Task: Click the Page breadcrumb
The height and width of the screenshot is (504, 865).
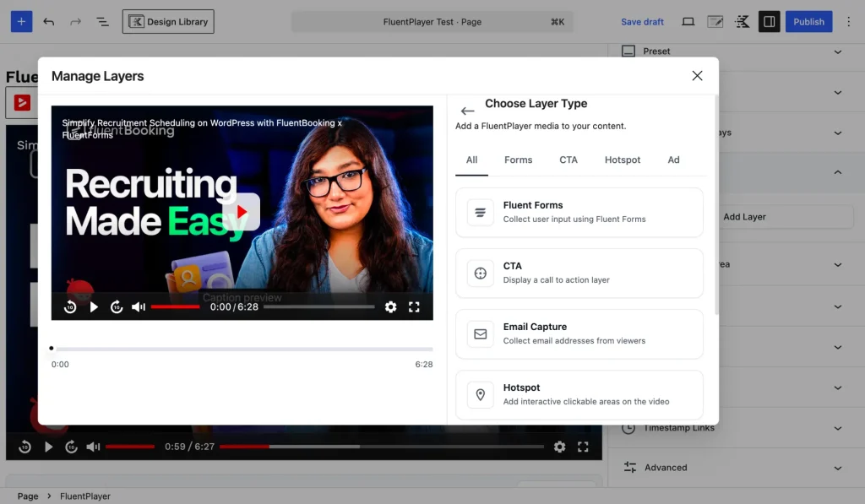Action: (28, 496)
